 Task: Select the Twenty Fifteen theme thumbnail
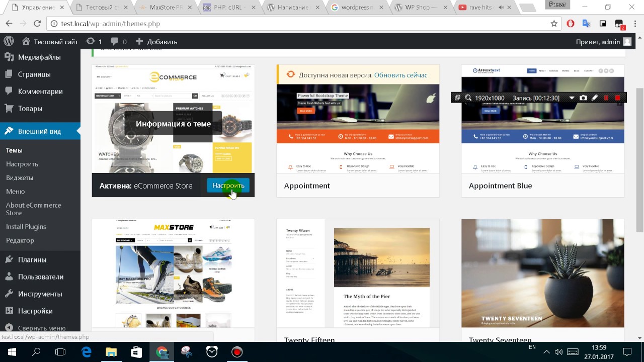click(x=358, y=274)
